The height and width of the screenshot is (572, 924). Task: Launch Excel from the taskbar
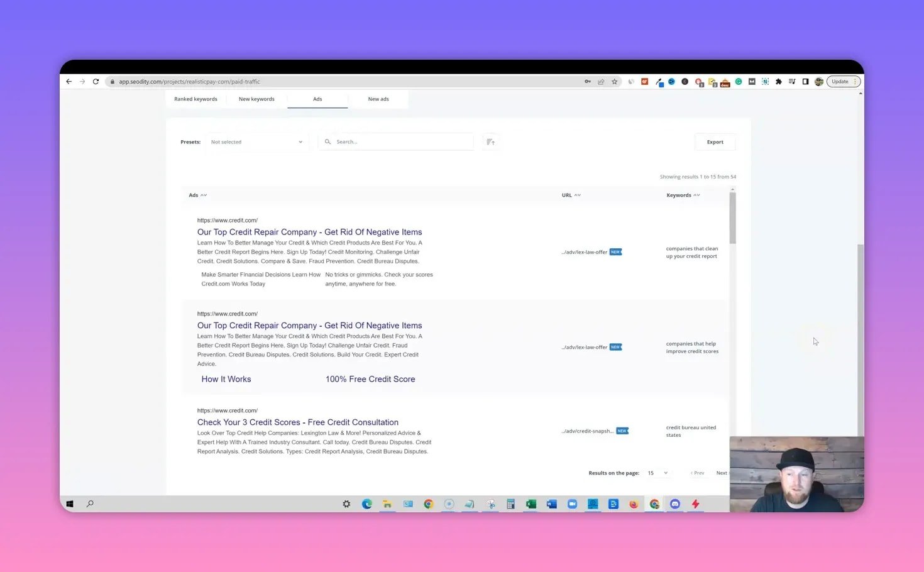pos(530,503)
